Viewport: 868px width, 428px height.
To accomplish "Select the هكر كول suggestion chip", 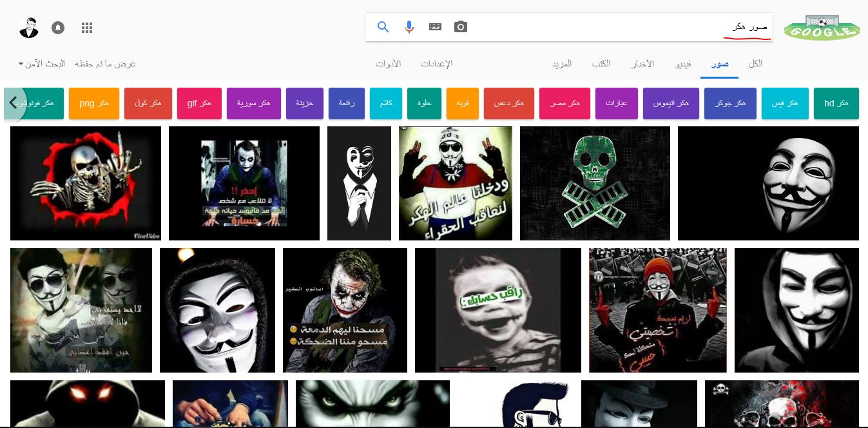I will (x=148, y=104).
